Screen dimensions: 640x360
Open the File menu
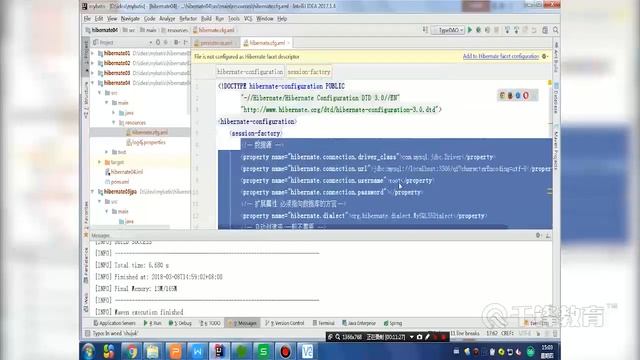tap(87, 19)
